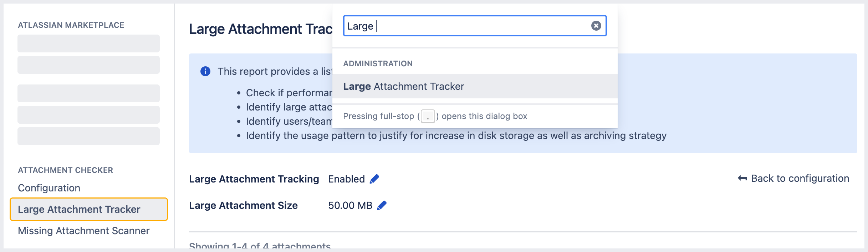Click the Large Attachment Tracker page heading
The width and height of the screenshot is (868, 252).
(260, 29)
